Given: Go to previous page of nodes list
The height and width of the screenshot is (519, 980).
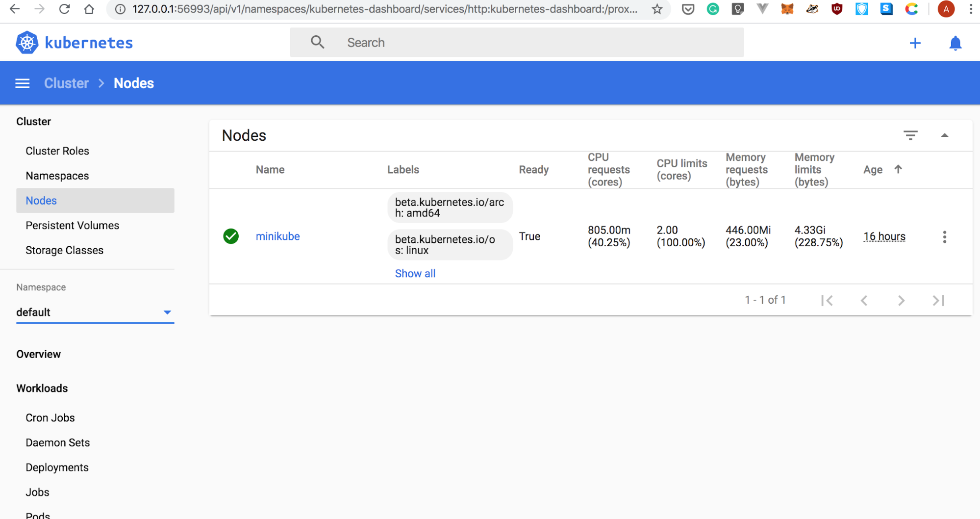Looking at the screenshot, I should click(864, 300).
